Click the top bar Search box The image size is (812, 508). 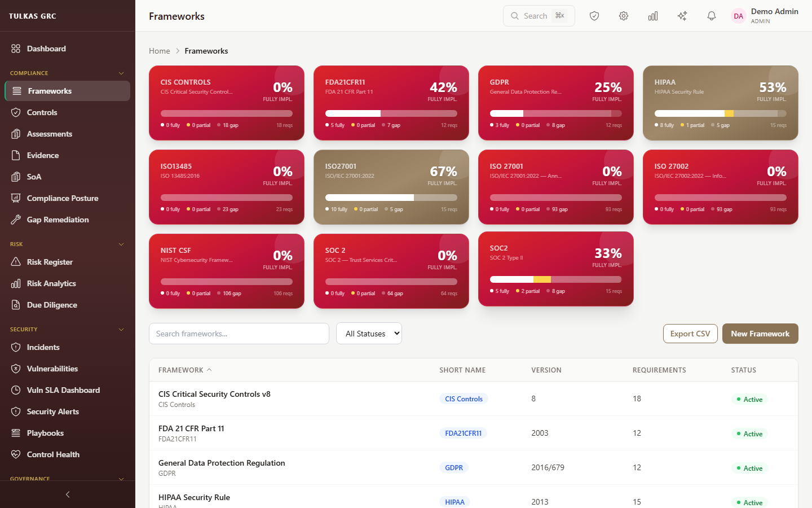coord(539,16)
